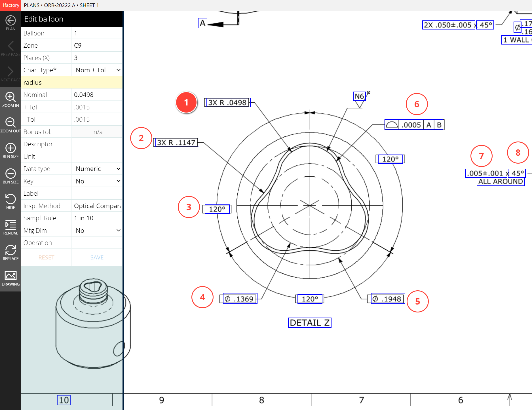Open the Key dropdown
This screenshot has height=410, width=532.
pyautogui.click(x=97, y=181)
